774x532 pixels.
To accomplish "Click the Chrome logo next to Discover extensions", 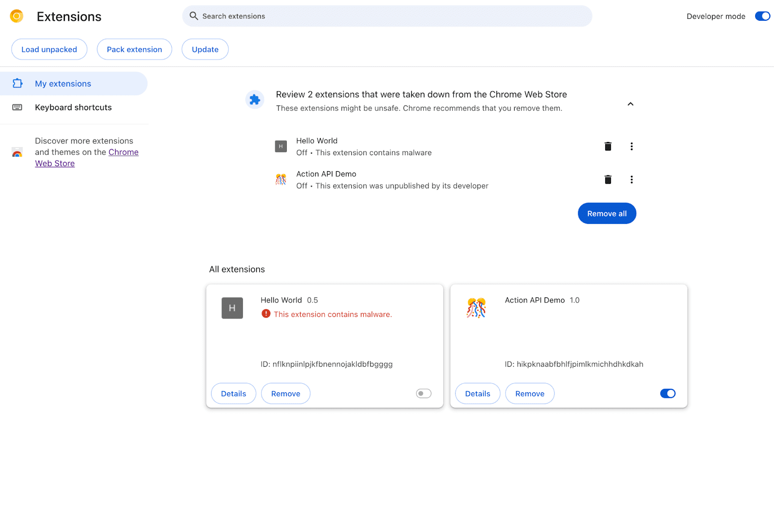I will point(17,152).
